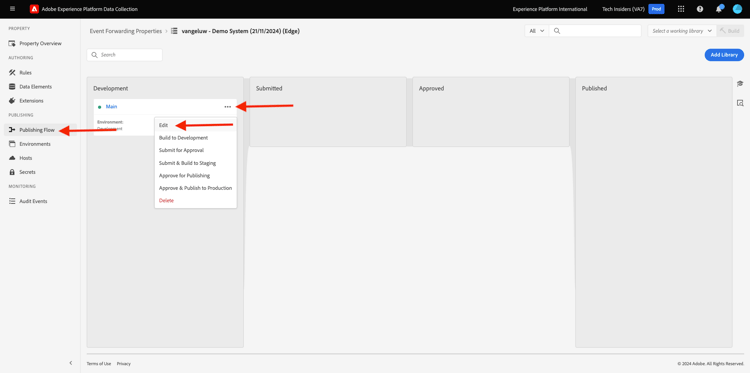Viewport: 750px width, 373px height.
Task: Open the help question mark icon
Action: [x=700, y=9]
